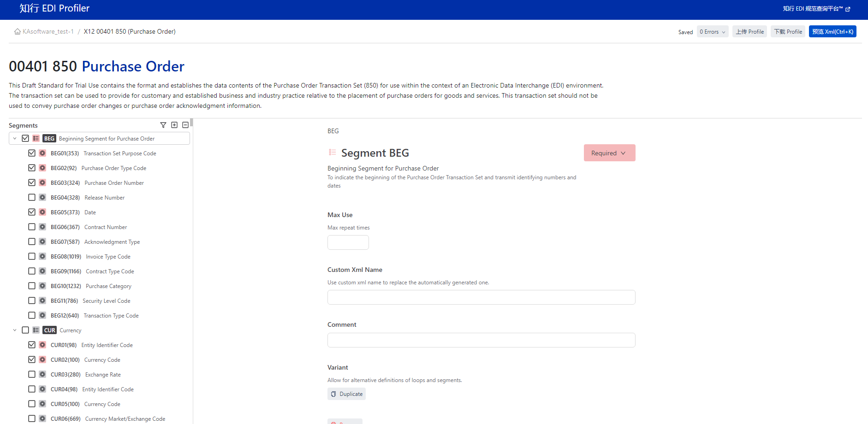Click the BEG segment list icon
This screenshot has height=424, width=868.
36,138
